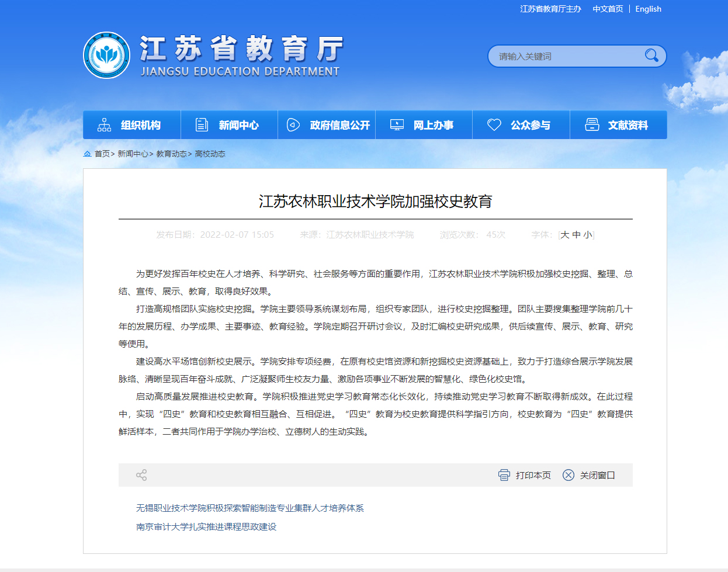Open 中文首页 link

pos(608,9)
